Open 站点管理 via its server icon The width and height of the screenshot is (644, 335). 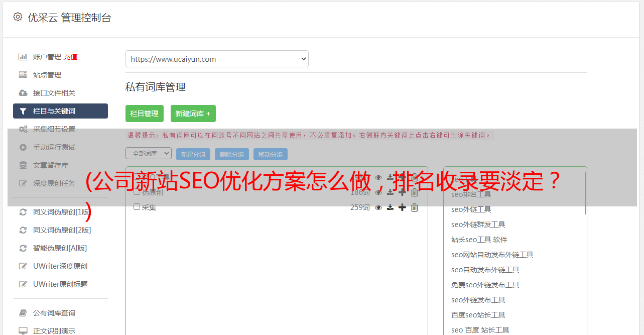tap(23, 75)
